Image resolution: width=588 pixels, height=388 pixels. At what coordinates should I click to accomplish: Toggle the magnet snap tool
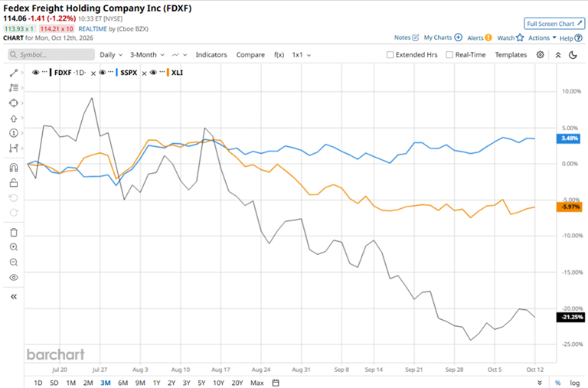pos(14,168)
